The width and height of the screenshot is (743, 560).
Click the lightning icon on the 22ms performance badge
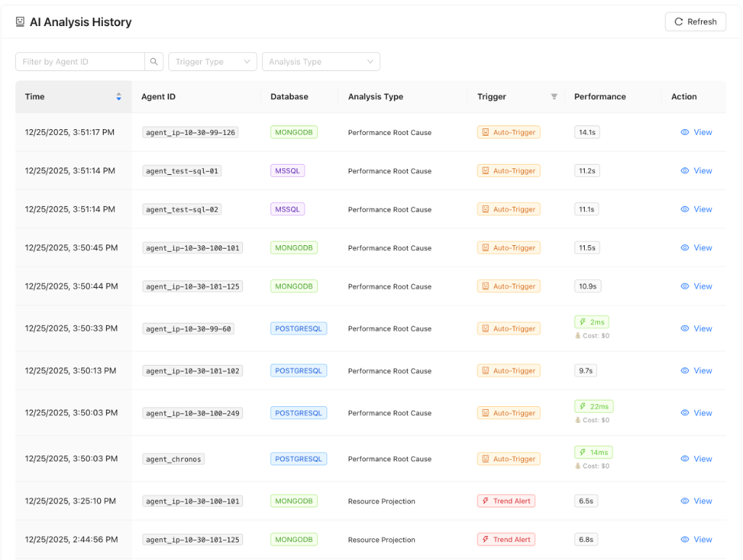point(581,405)
